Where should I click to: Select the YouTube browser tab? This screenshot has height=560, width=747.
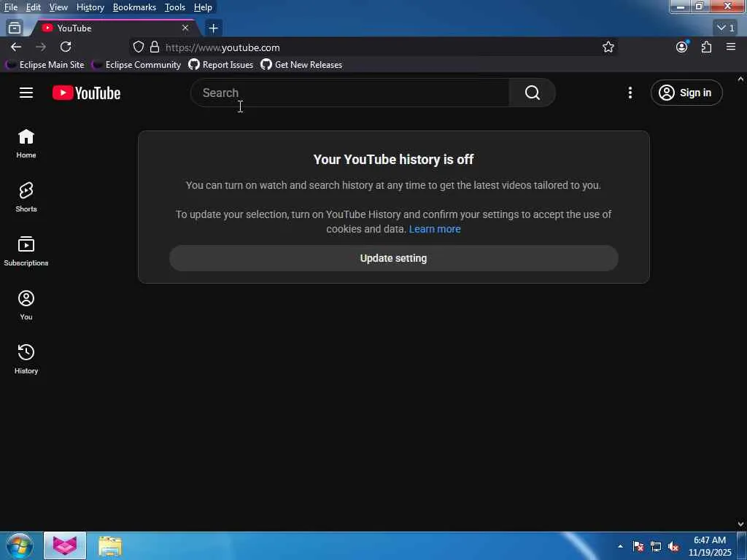tap(114, 28)
